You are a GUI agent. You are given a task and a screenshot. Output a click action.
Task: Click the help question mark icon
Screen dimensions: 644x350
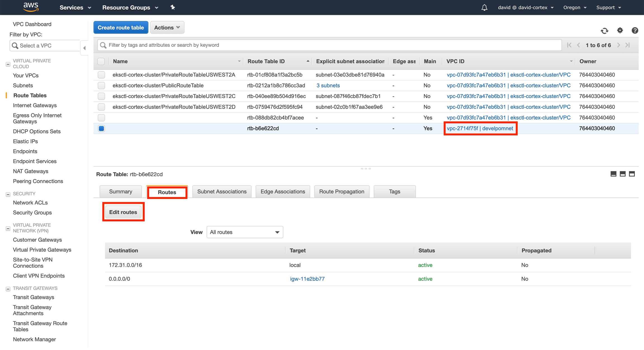coord(634,30)
